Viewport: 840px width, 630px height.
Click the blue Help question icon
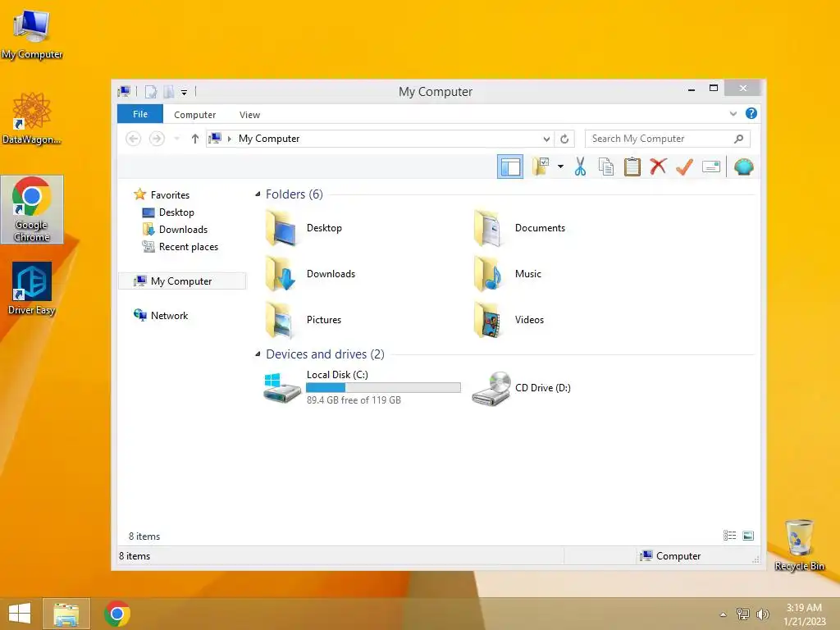pyautogui.click(x=751, y=113)
